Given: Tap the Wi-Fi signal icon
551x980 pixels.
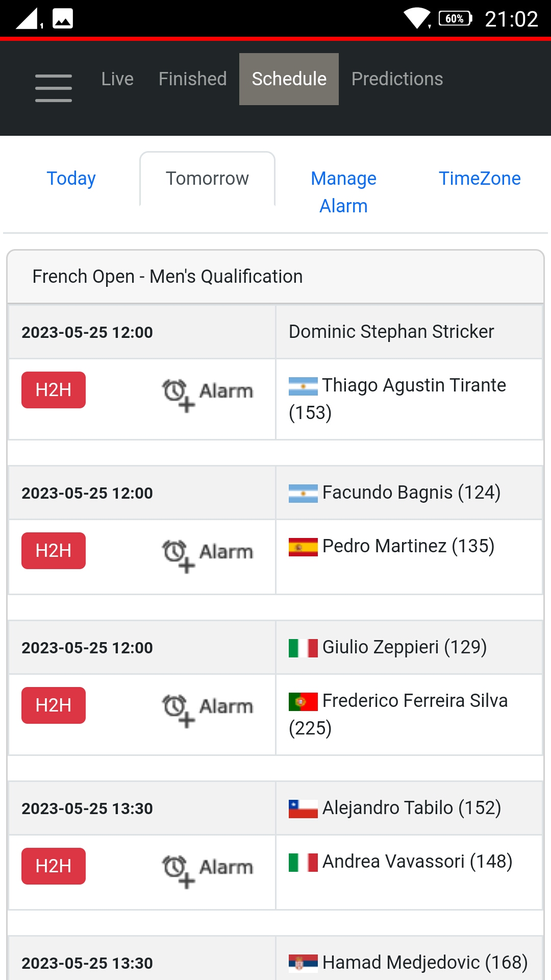Looking at the screenshot, I should pyautogui.click(x=417, y=18).
